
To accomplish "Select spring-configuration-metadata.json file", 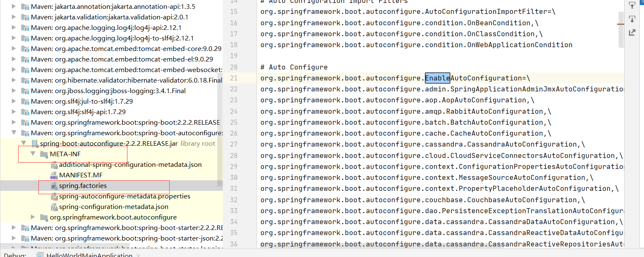I will 114,207.
